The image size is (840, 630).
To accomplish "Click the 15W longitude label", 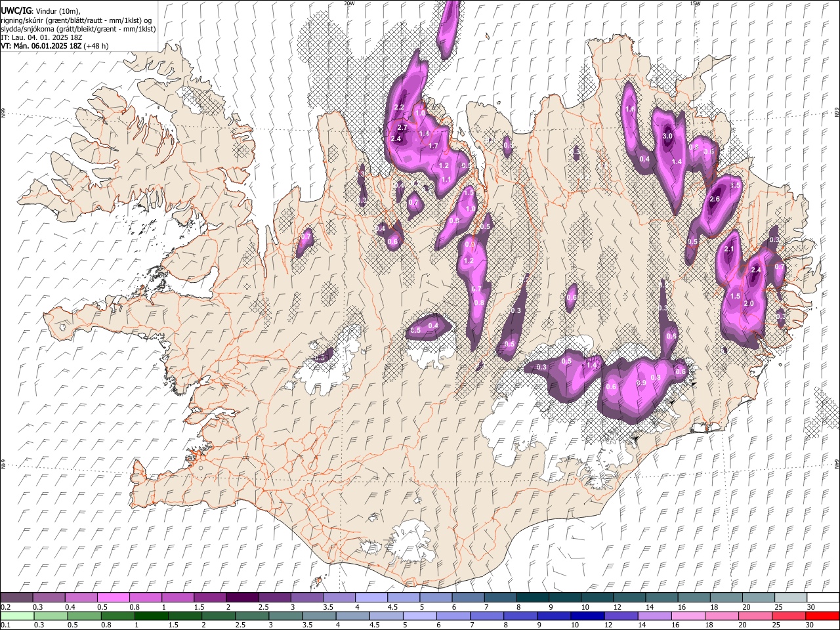I will tap(696, 3).
